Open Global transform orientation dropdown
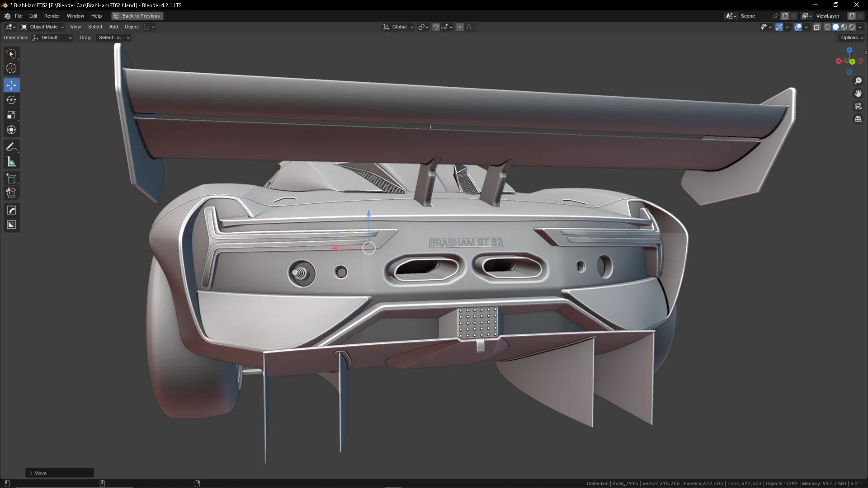The height and width of the screenshot is (488, 868). 398,27
